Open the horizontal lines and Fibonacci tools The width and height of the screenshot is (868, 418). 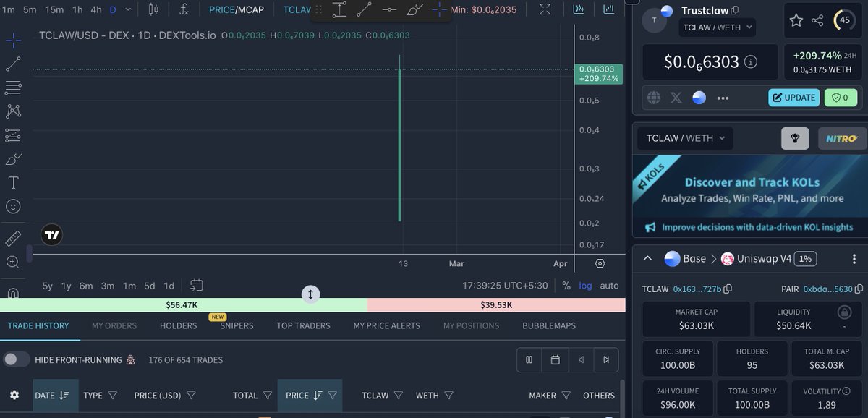[13, 88]
